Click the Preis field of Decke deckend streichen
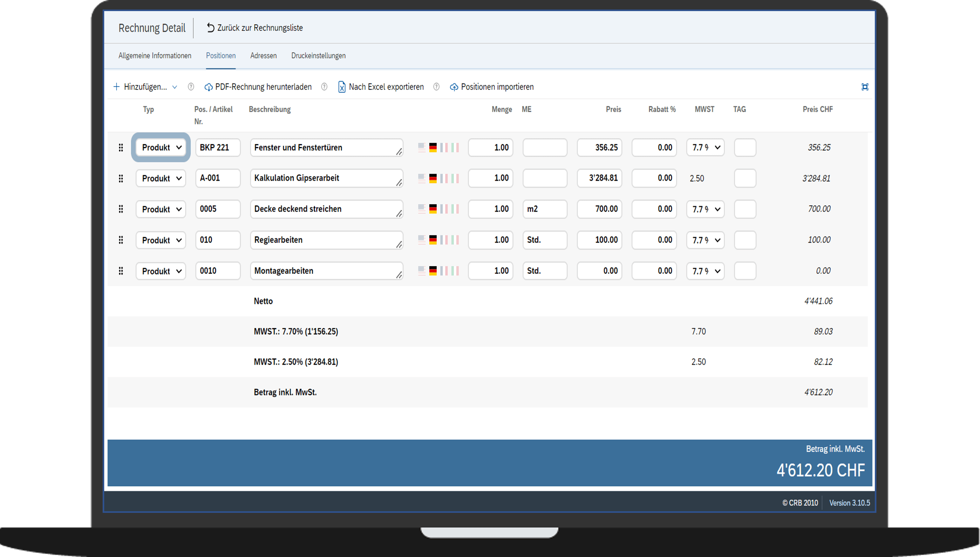 click(x=599, y=209)
